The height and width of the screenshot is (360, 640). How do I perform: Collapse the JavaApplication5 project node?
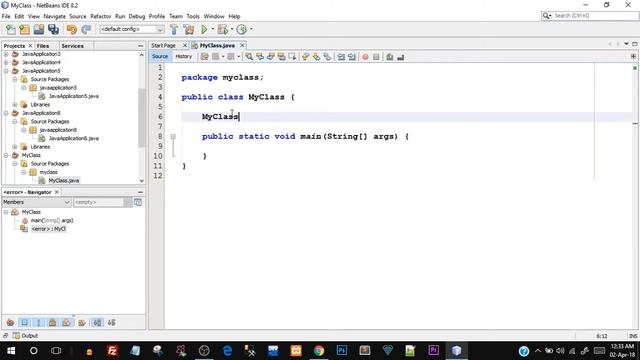click(6, 71)
